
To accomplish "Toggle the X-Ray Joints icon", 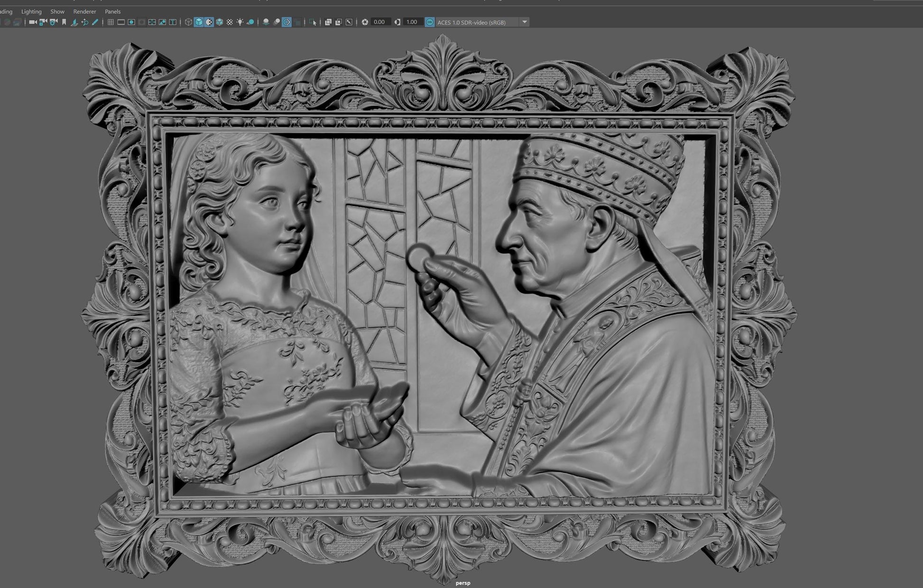I will [349, 22].
